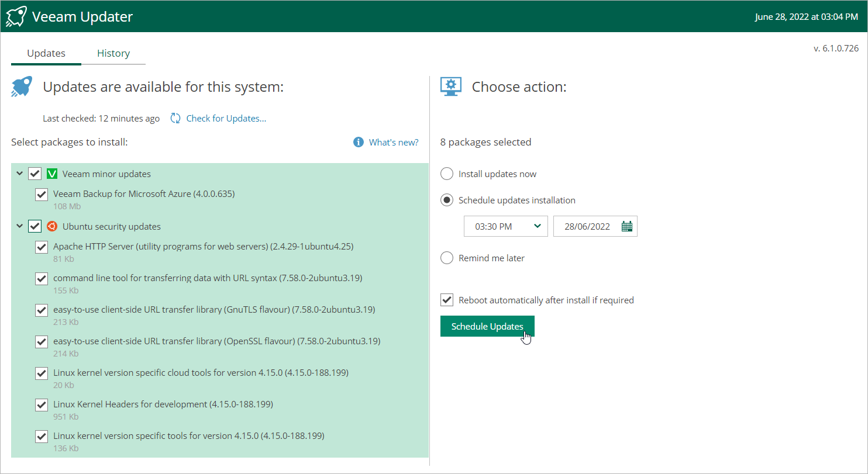The image size is (868, 474).
Task: Select Schedule updates installation radio button
Action: (447, 200)
